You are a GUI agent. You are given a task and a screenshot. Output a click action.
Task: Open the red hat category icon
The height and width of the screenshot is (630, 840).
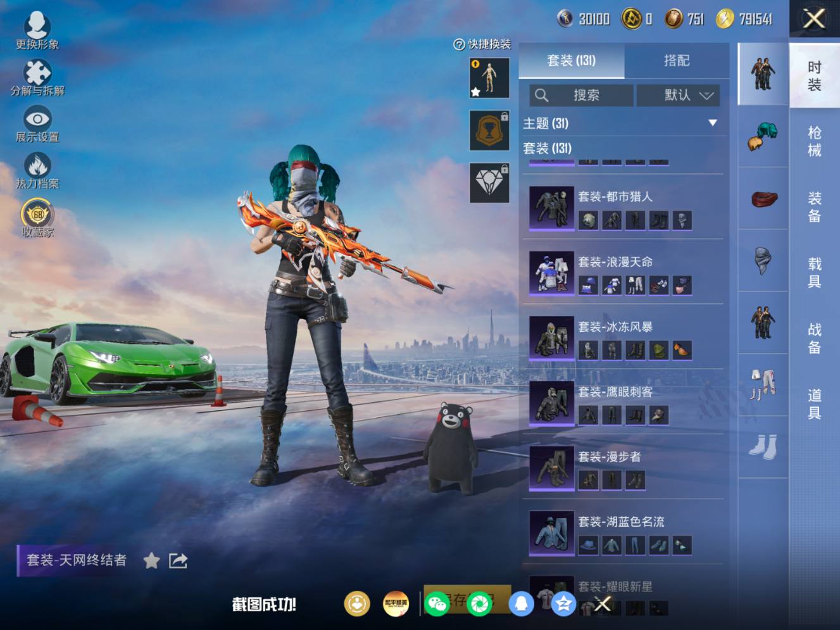(763, 198)
